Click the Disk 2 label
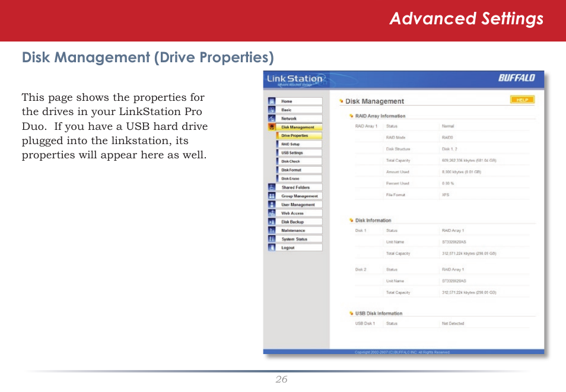The width and height of the screenshot is (566, 392). coord(361,269)
